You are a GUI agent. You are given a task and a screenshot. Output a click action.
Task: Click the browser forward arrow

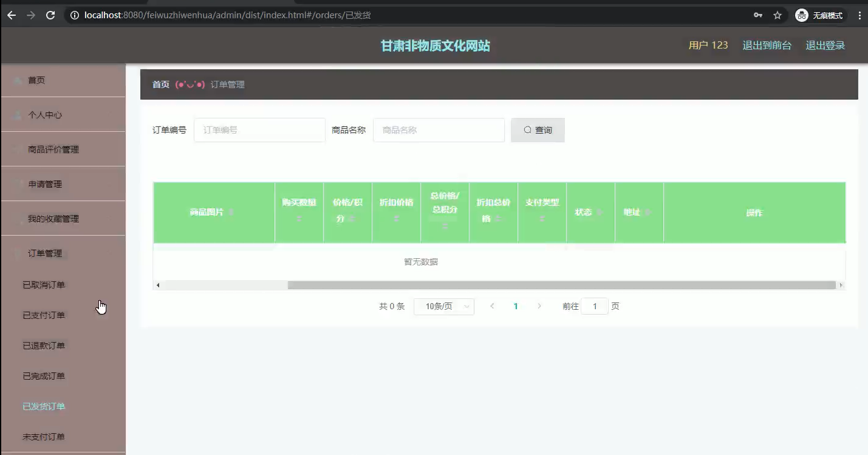click(x=31, y=15)
